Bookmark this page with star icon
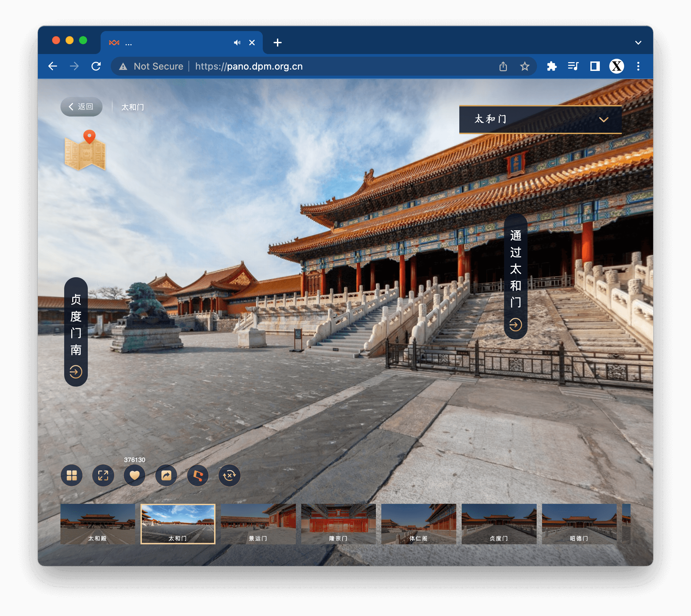This screenshot has height=616, width=691. [x=525, y=66]
